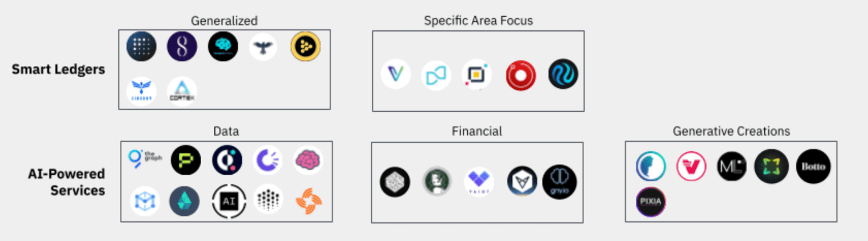Click the PIXIA logo

click(x=650, y=202)
